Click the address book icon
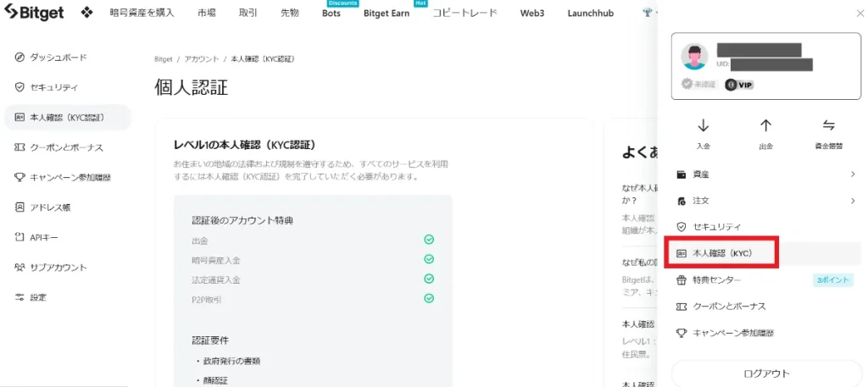 [19, 207]
